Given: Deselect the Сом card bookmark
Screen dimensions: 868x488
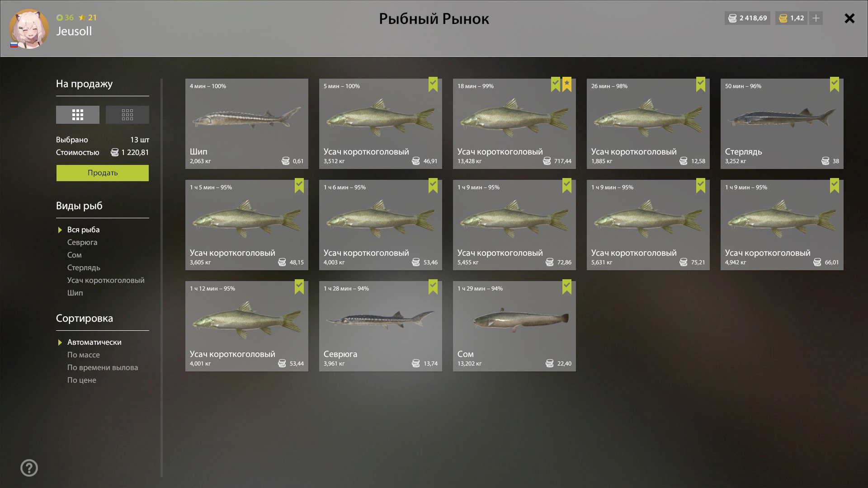Looking at the screenshot, I should click(x=567, y=287).
